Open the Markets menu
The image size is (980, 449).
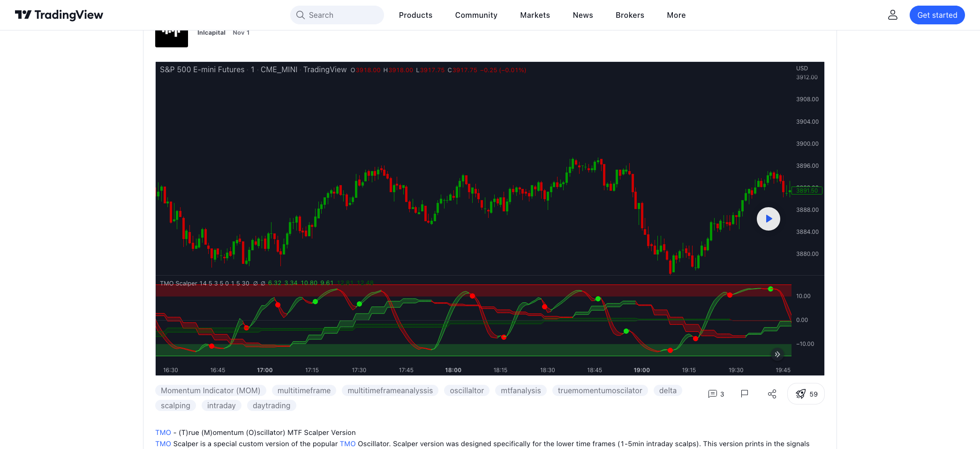point(535,15)
